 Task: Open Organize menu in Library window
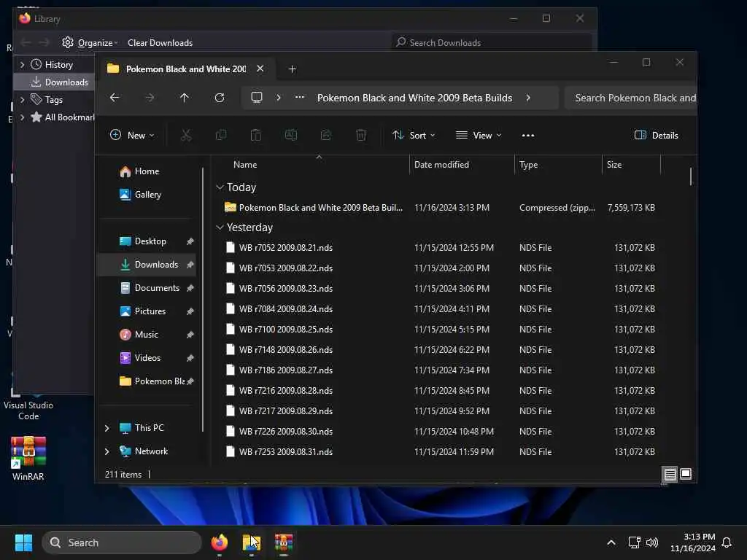tap(90, 42)
